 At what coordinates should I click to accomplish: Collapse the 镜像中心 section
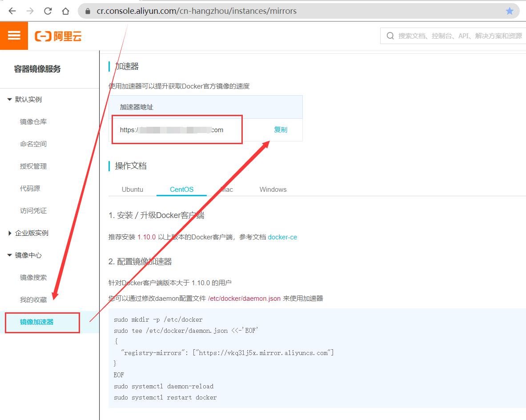(x=10, y=255)
